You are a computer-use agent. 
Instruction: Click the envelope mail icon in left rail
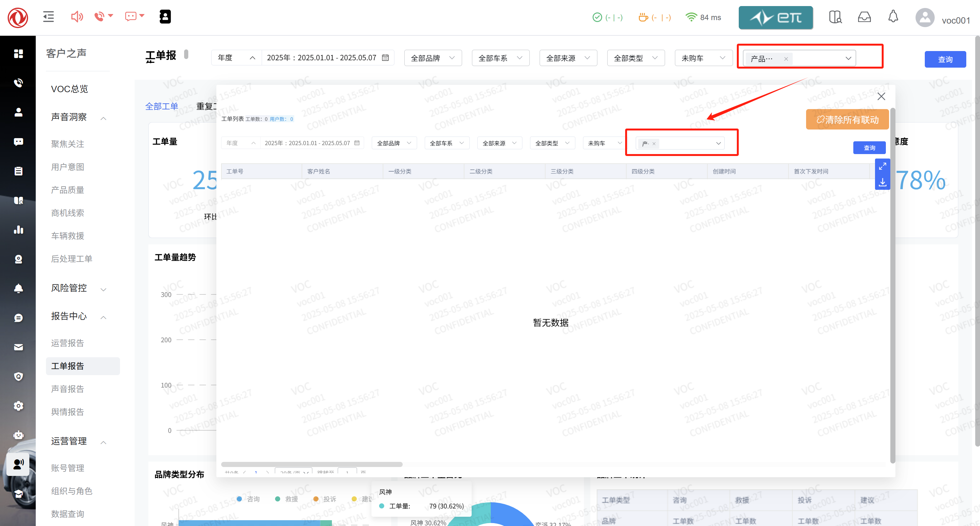pyautogui.click(x=18, y=347)
